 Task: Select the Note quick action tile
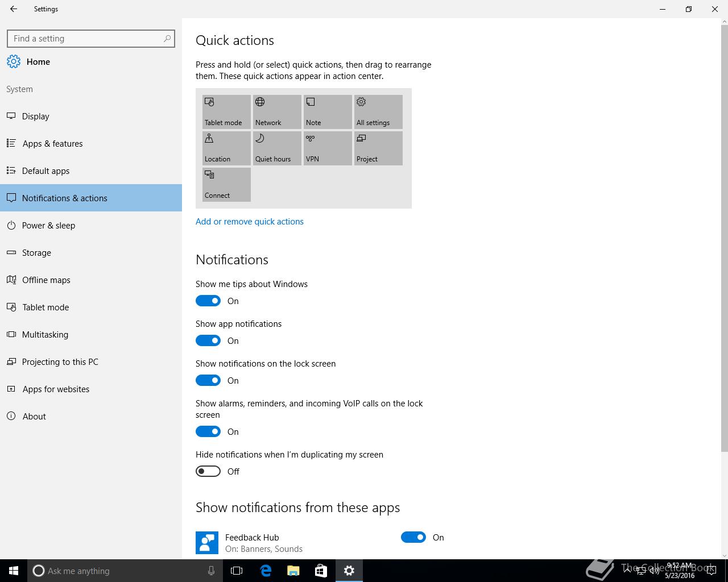328,112
